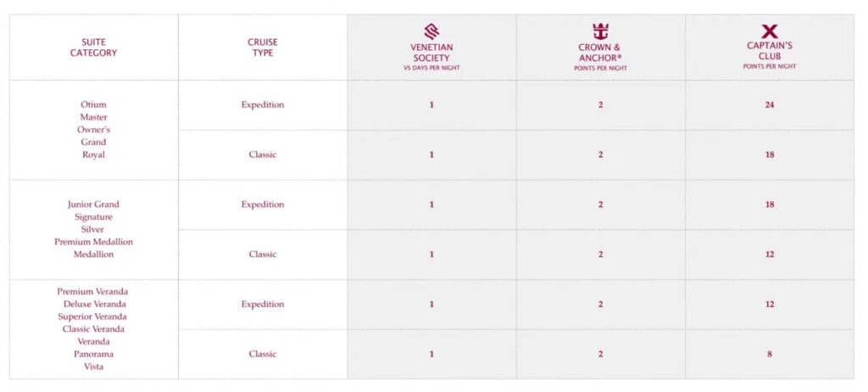Click the Suite Category column header

pyautogui.click(x=94, y=48)
